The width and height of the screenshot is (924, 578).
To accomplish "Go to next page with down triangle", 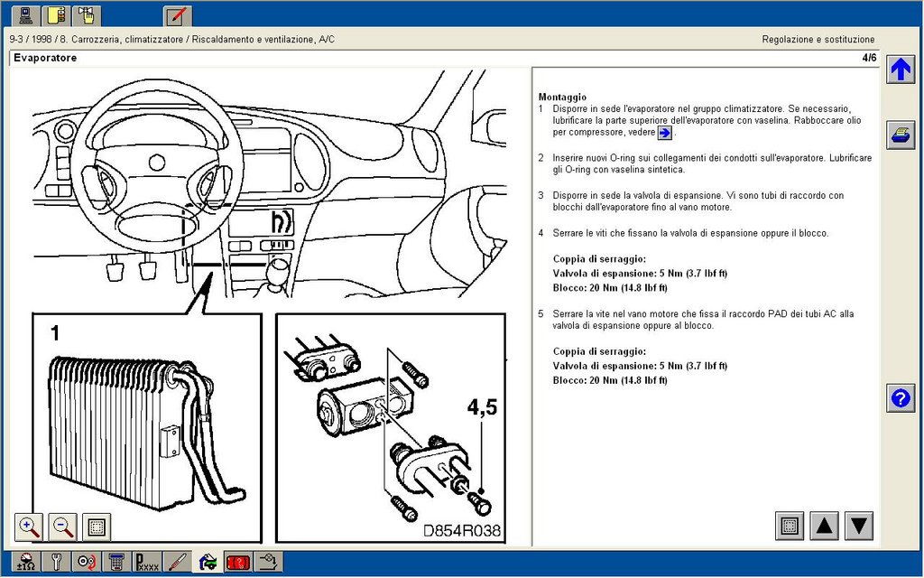I will (859, 526).
